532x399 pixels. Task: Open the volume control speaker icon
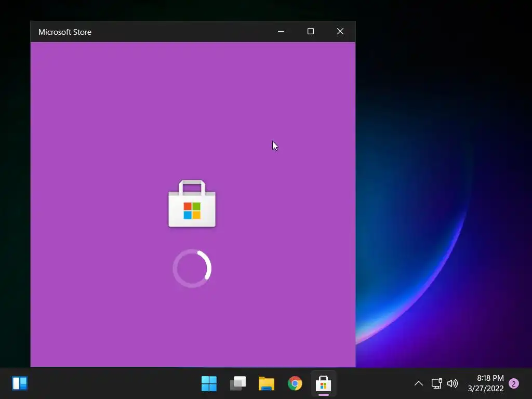tap(453, 383)
